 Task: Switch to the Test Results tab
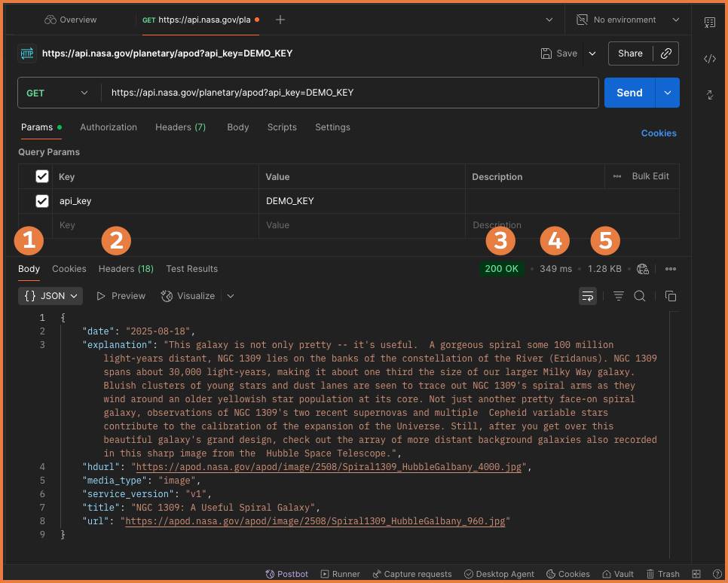[x=191, y=269]
